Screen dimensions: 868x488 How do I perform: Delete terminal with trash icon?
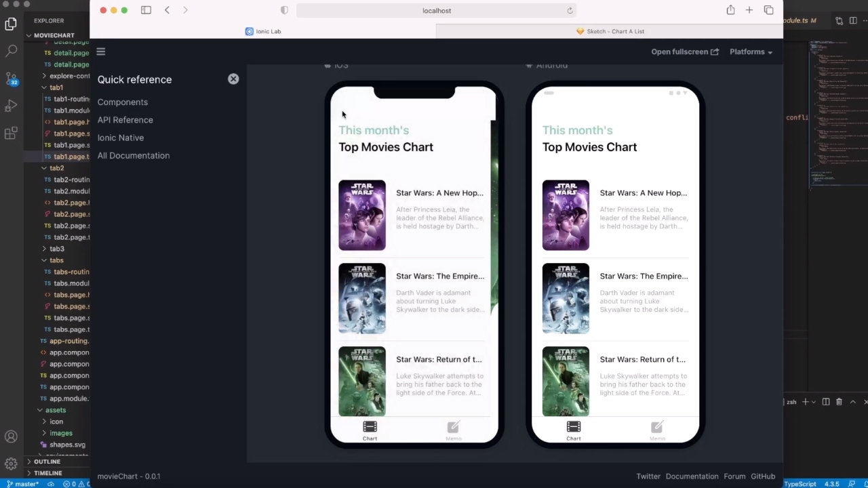click(x=839, y=402)
